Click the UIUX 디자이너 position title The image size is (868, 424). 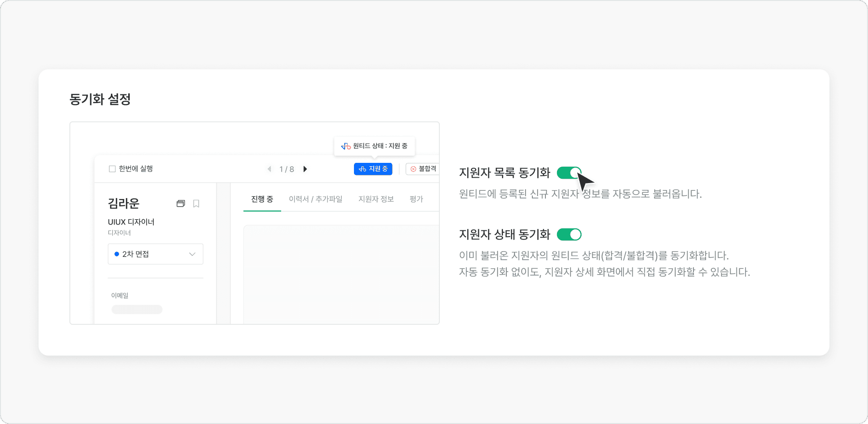131,222
